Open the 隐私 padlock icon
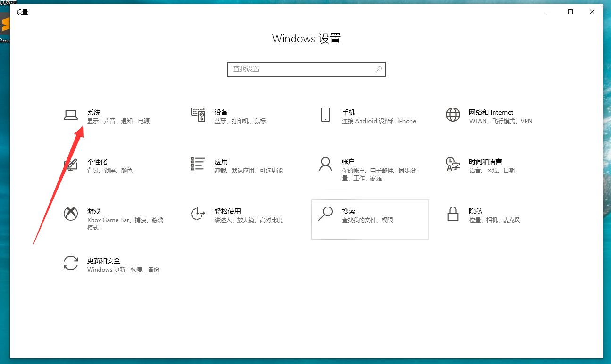Screen dimensions: 611x364 453,214
